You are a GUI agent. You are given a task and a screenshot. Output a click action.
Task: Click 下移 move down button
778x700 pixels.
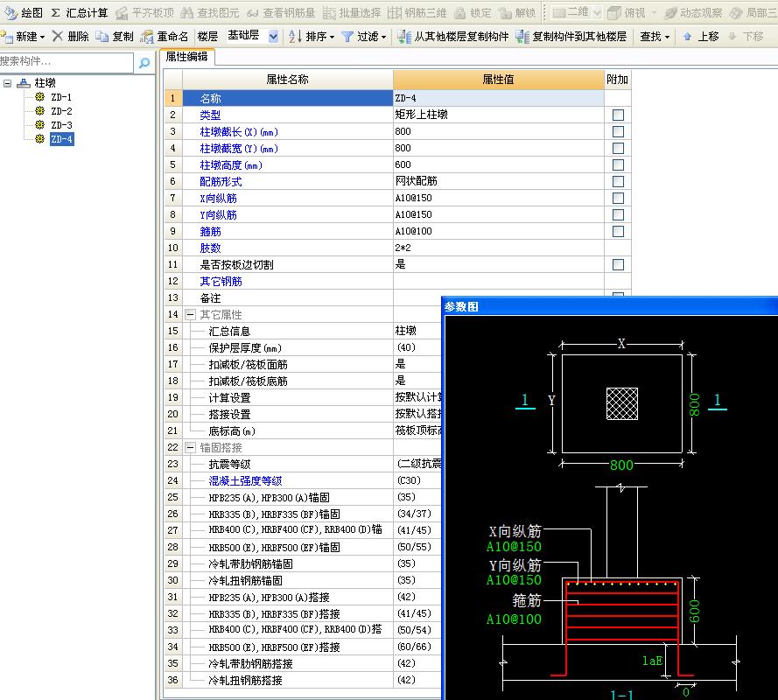pyautogui.click(x=746, y=36)
